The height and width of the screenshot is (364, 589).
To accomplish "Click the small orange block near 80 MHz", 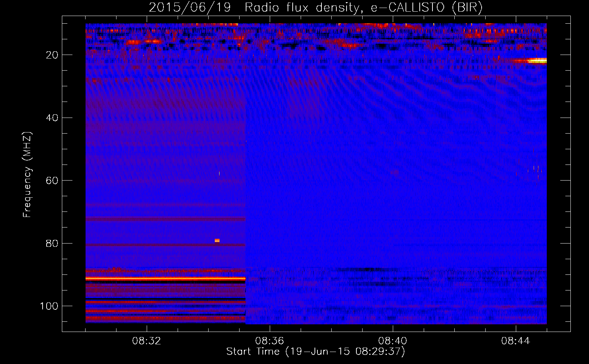I will pyautogui.click(x=217, y=240).
